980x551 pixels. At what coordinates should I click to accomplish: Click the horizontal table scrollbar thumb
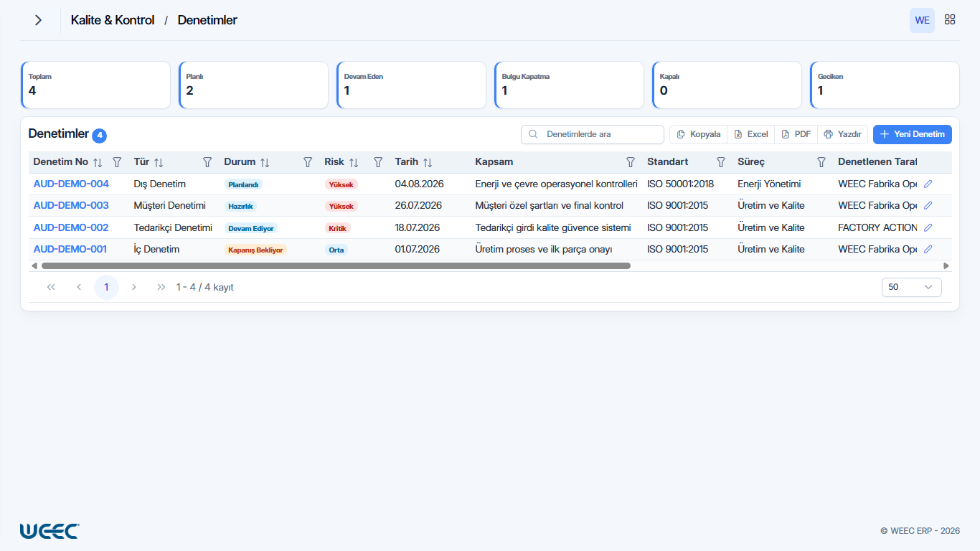(336, 266)
